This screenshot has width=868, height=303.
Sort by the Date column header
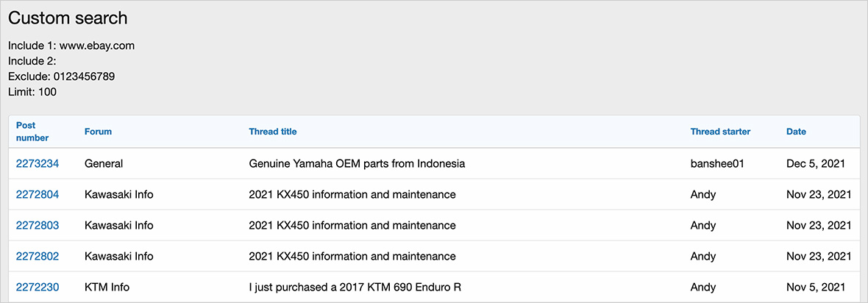point(796,132)
